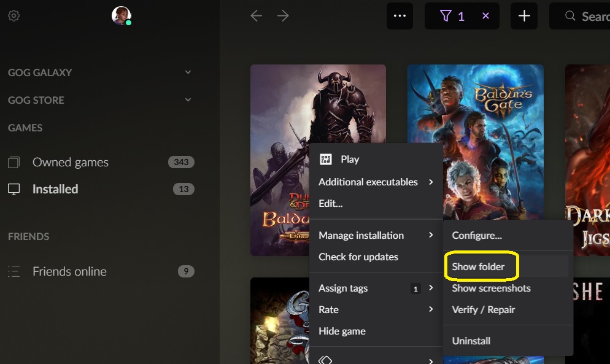Image resolution: width=610 pixels, height=364 pixels.
Task: Click the filter count number 1
Action: coord(461,17)
